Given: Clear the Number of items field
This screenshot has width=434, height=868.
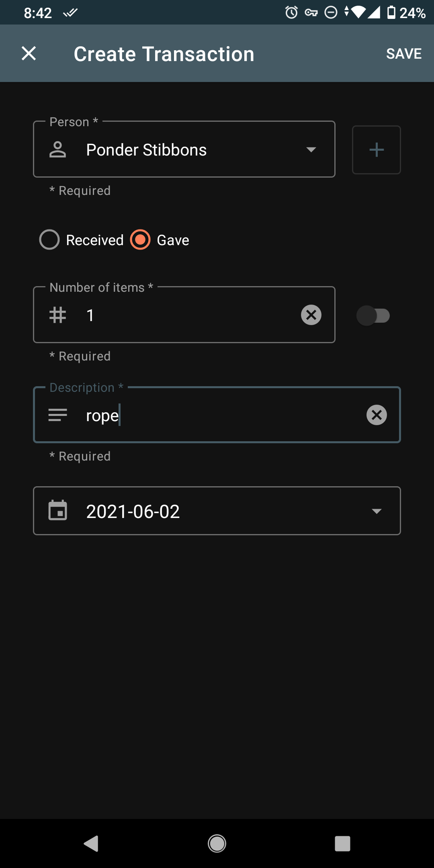Looking at the screenshot, I should tap(311, 315).
